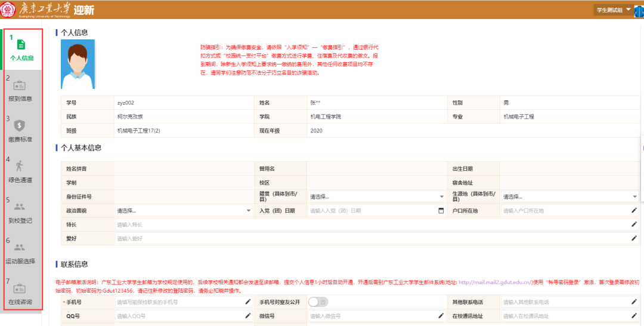Select the 绿色通道 step label

click(x=20, y=180)
